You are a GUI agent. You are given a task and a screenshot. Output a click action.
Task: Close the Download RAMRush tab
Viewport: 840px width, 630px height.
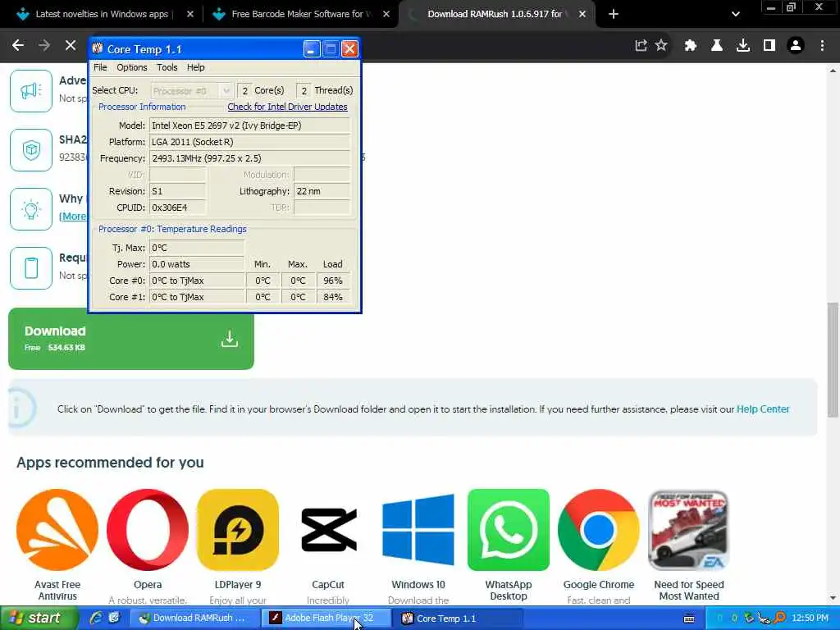(x=582, y=15)
